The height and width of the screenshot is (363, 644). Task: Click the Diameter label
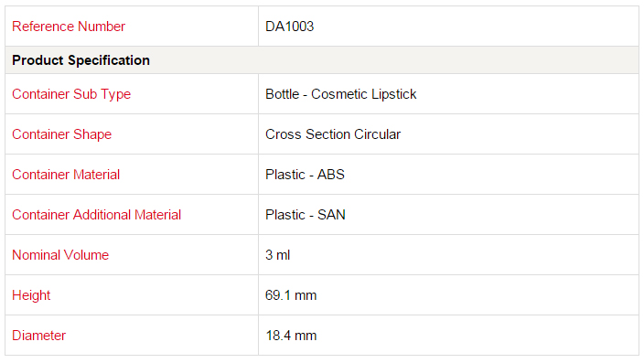(38, 336)
